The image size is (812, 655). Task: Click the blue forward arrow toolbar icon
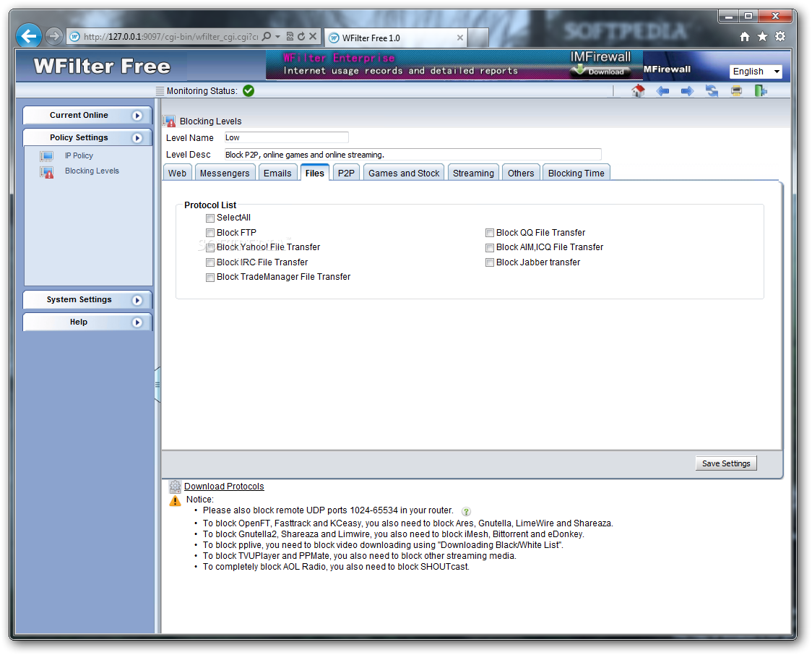687,91
